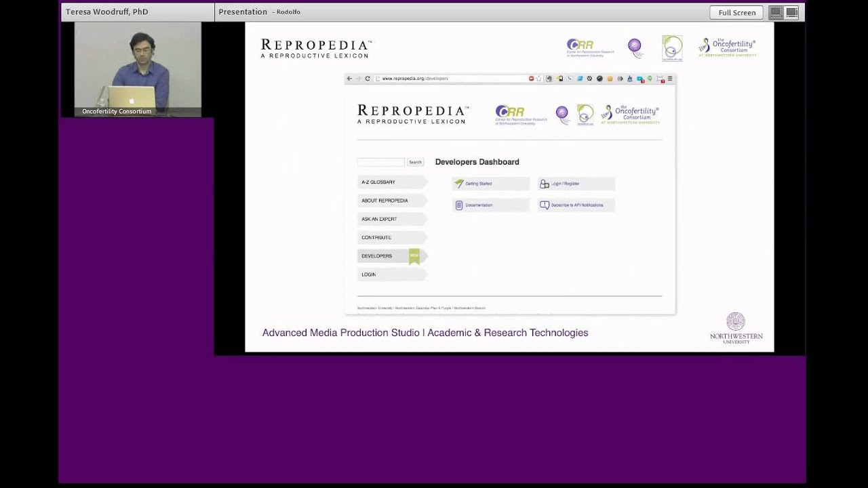868x488 pixels.
Task: Click the Repropedia search input box
Action: click(x=380, y=162)
